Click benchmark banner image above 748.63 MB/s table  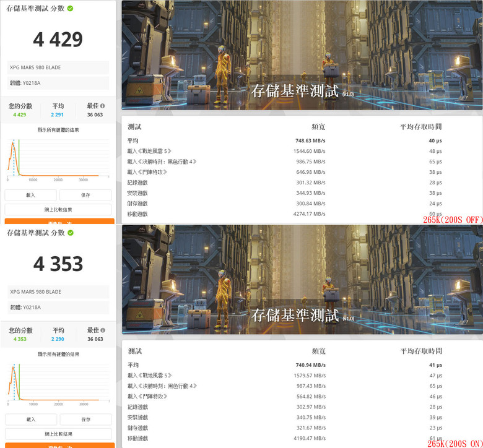point(302,55)
